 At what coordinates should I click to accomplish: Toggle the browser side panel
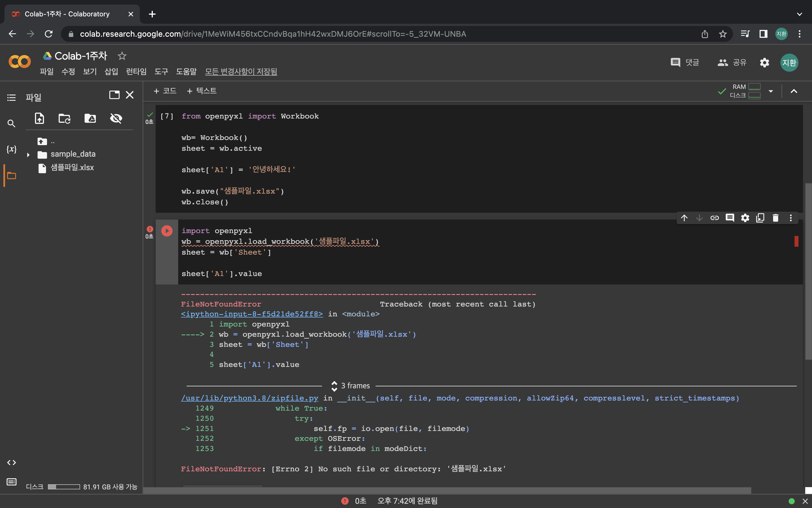(763, 34)
